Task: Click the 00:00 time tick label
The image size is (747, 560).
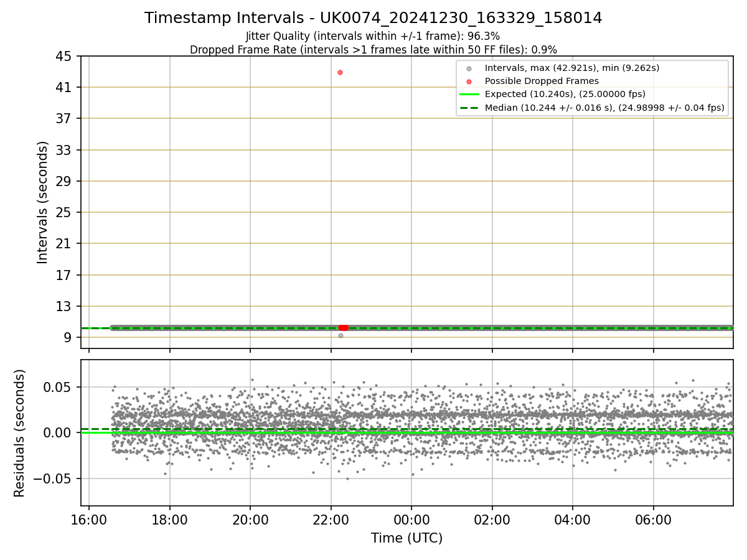Action: pos(411,519)
